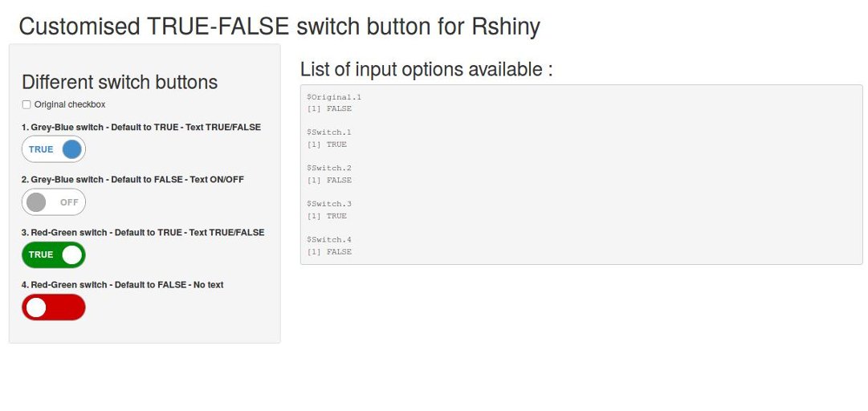Click the "1. Grey-Blue switch" label

coord(141,127)
